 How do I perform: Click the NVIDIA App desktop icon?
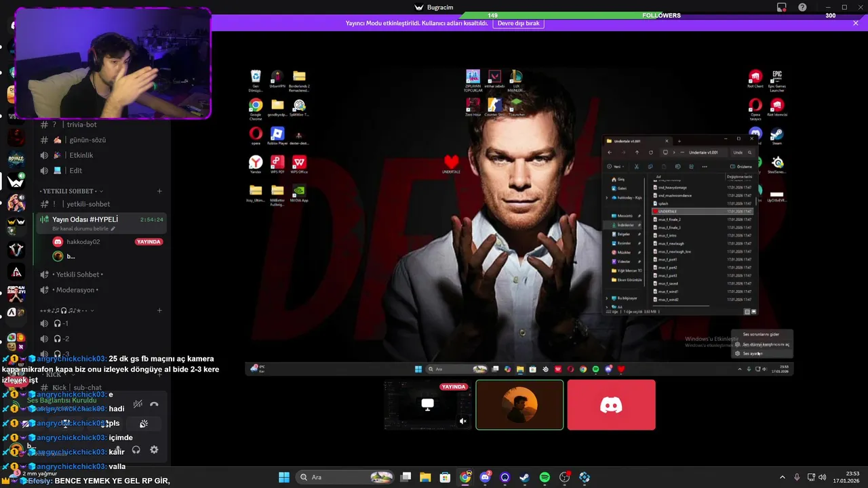pos(299,193)
